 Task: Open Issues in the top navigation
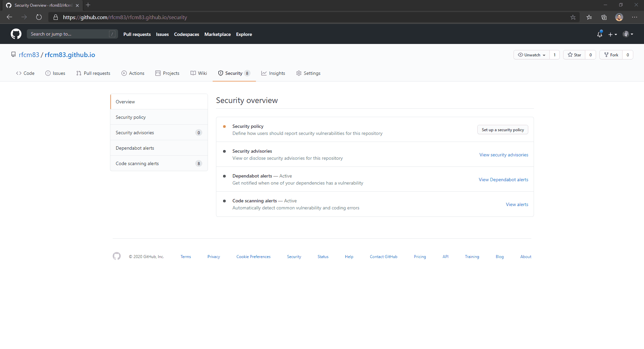(x=162, y=34)
